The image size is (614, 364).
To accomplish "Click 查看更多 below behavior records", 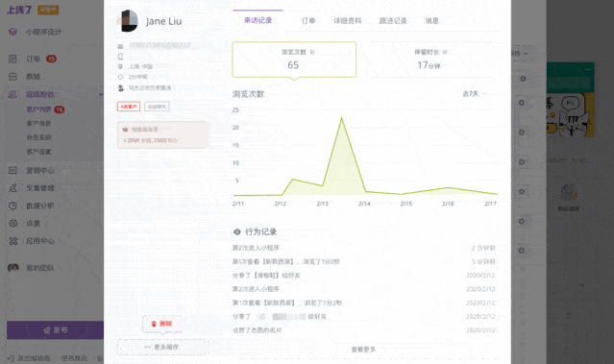I will [363, 350].
